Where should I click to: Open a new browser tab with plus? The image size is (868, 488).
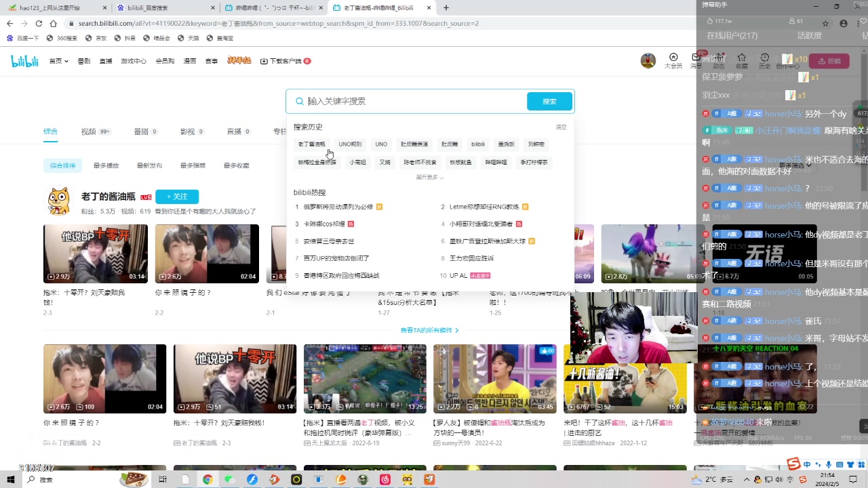446,7
